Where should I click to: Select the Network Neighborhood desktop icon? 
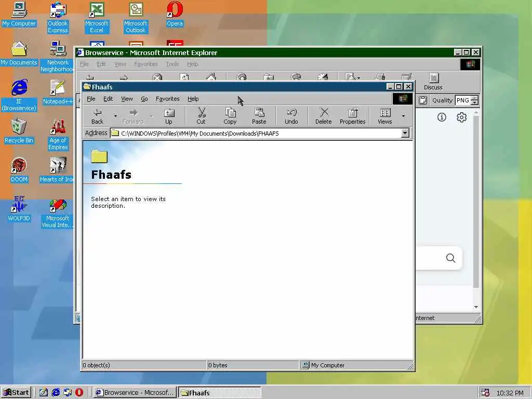(58, 57)
